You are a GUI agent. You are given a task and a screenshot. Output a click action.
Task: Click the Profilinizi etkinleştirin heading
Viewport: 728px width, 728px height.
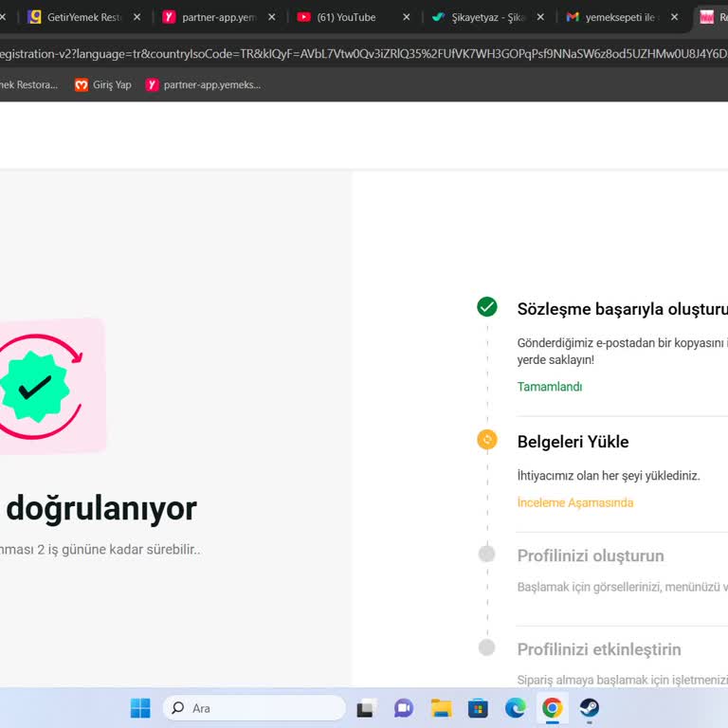point(599,649)
